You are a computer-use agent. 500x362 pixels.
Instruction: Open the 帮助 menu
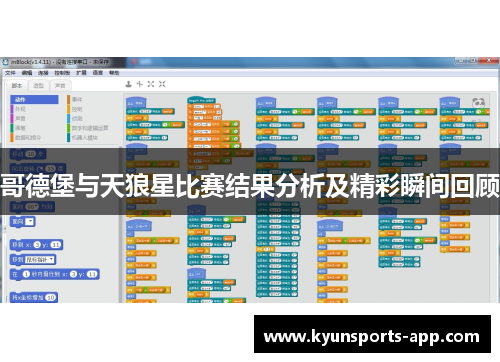pos(114,73)
